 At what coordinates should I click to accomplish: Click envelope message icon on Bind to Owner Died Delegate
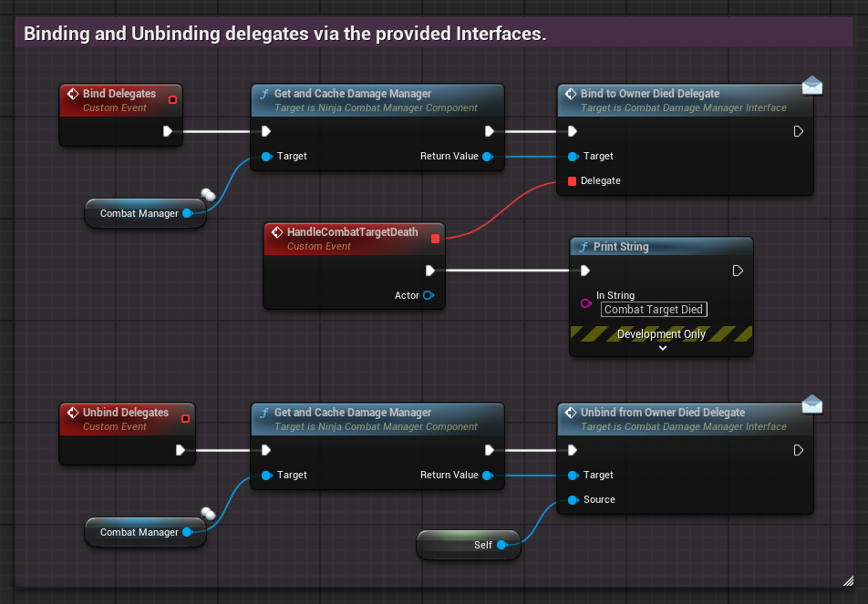point(812,86)
